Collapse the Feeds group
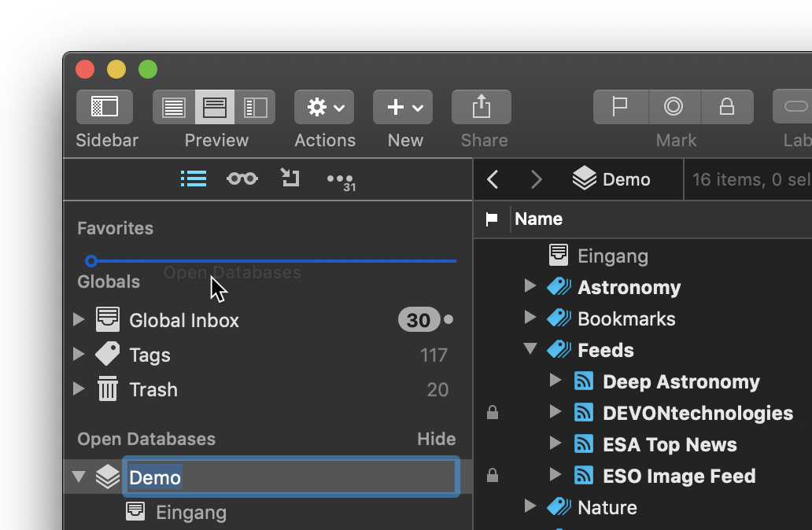Viewport: 812px width, 530px height. pyautogui.click(x=530, y=349)
